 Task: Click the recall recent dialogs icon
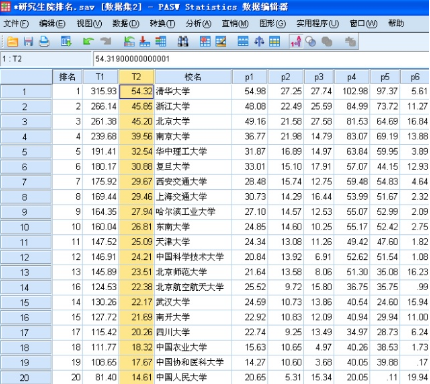point(66,42)
